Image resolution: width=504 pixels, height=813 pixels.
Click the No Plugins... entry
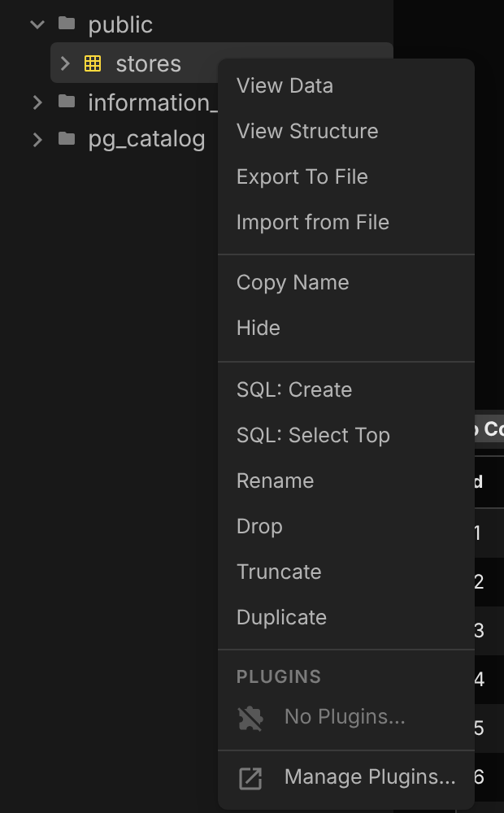coord(345,718)
